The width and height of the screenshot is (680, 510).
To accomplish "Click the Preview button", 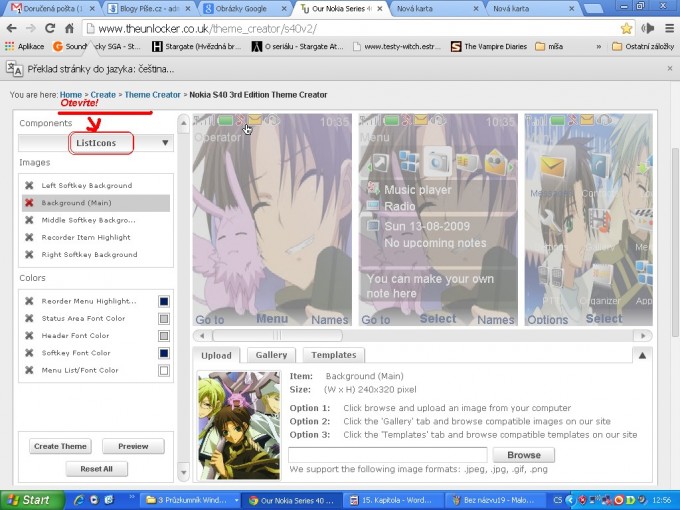I will click(x=133, y=446).
